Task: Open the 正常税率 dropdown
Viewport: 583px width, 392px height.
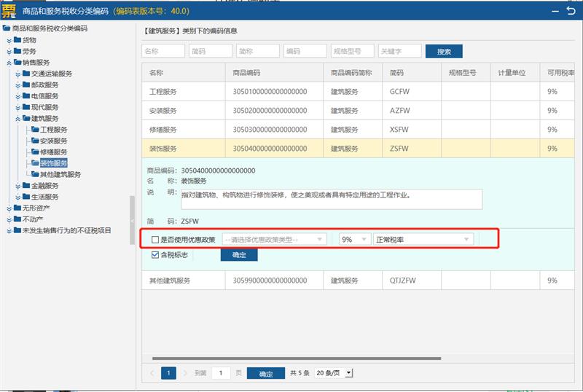Action: tap(423, 239)
